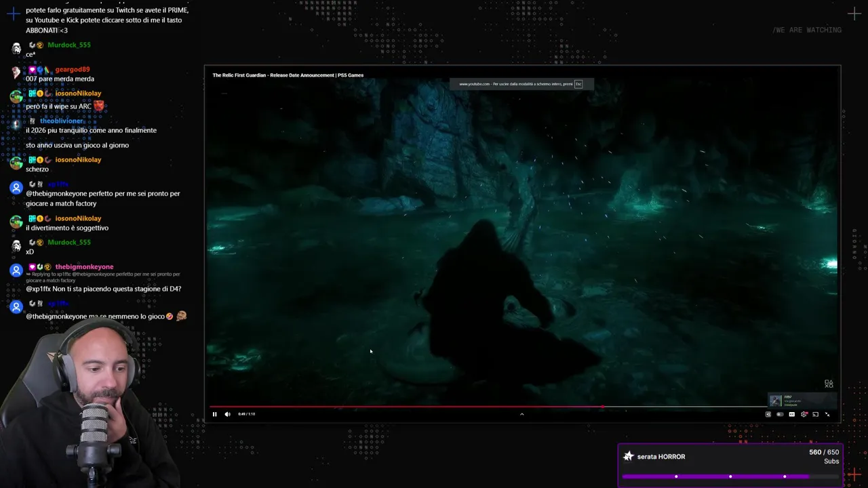Screen dimensions: 868x488
Task: Click the 'Replying to' reference in thebigmonkeyone's message
Action: (103, 277)
